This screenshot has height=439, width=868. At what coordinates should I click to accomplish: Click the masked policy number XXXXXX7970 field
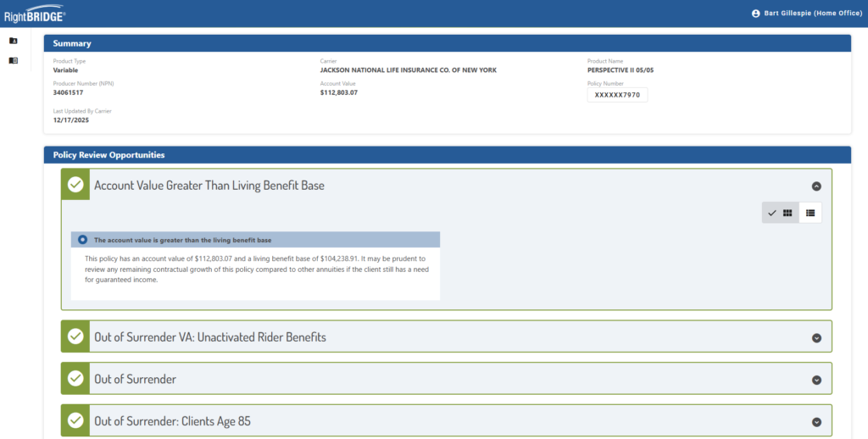[617, 95]
